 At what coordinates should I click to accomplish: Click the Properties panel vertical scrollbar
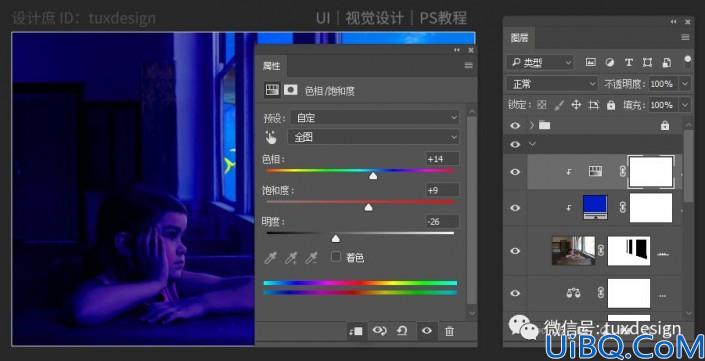coord(472,210)
